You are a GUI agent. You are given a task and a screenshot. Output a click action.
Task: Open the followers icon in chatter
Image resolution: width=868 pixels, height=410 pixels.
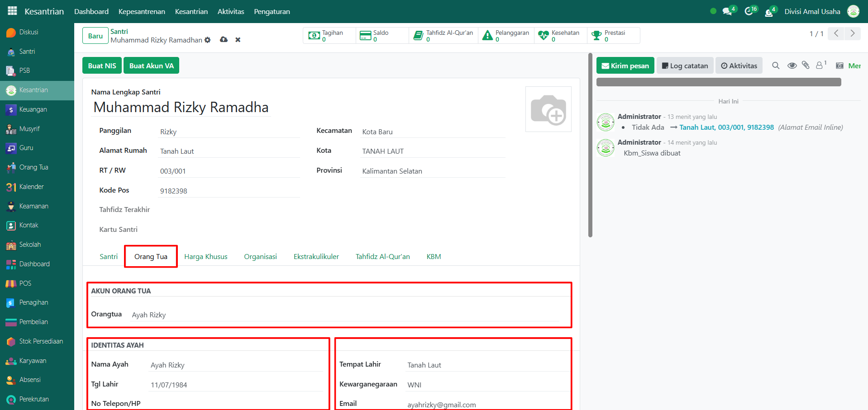pyautogui.click(x=820, y=66)
